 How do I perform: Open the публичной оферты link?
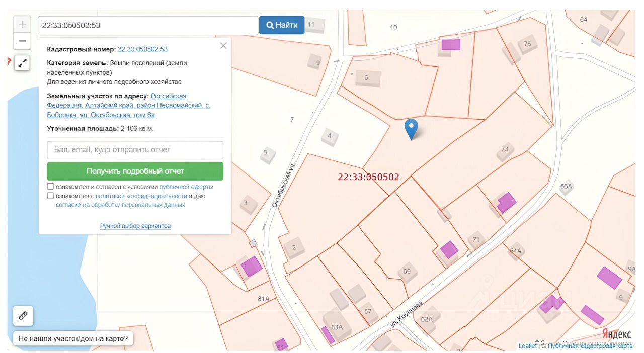pos(186,187)
